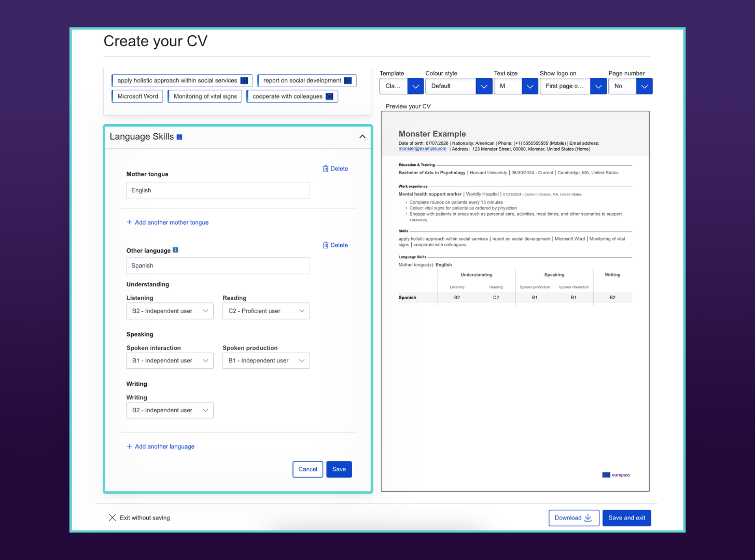This screenshot has width=755, height=560.
Task: Click the Save button in Language Skills
Action: point(339,469)
